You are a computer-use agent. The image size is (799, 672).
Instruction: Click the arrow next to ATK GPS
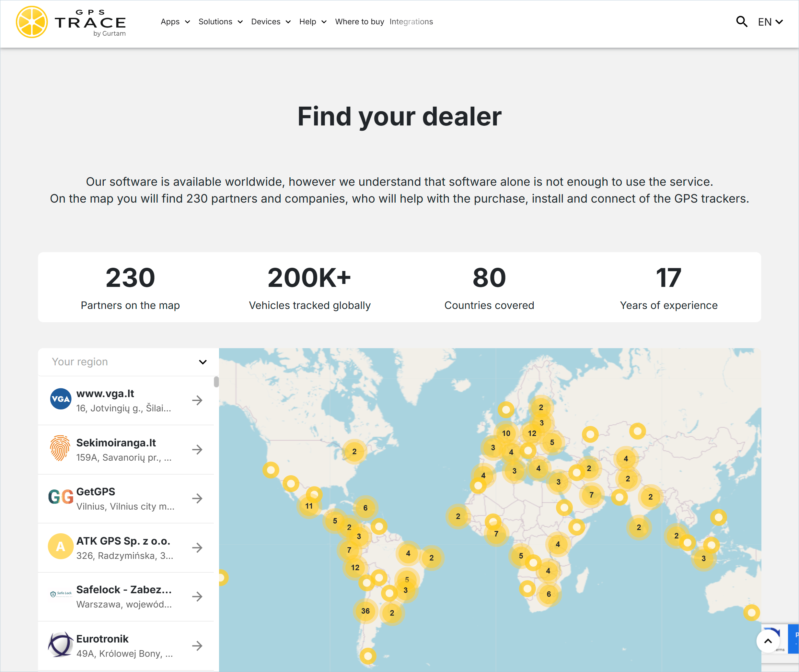click(197, 548)
